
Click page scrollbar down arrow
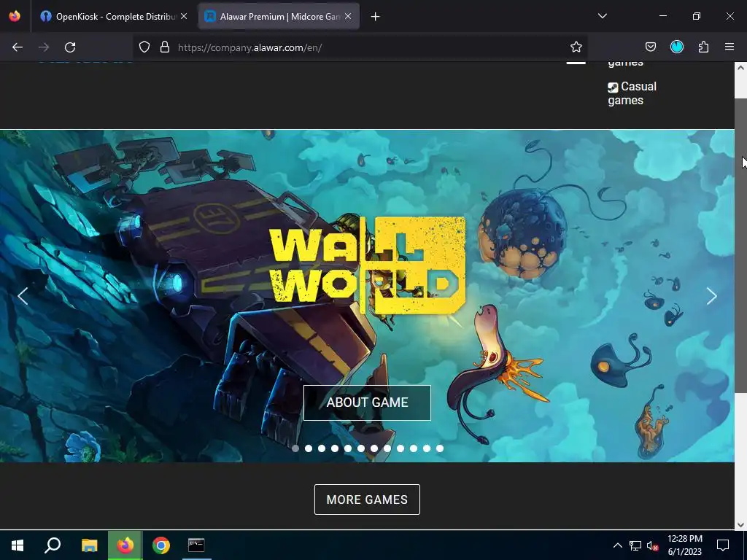740,525
